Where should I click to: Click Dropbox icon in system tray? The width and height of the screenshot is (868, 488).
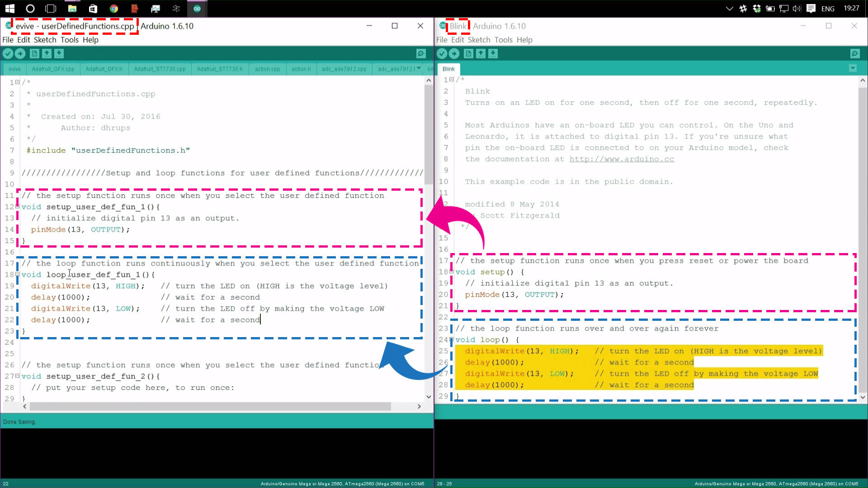[756, 8]
